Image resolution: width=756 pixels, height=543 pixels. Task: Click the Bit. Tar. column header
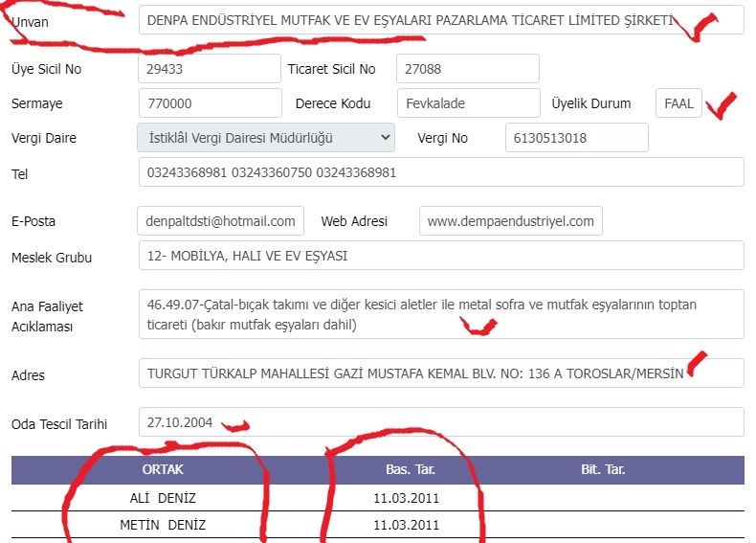(603, 469)
